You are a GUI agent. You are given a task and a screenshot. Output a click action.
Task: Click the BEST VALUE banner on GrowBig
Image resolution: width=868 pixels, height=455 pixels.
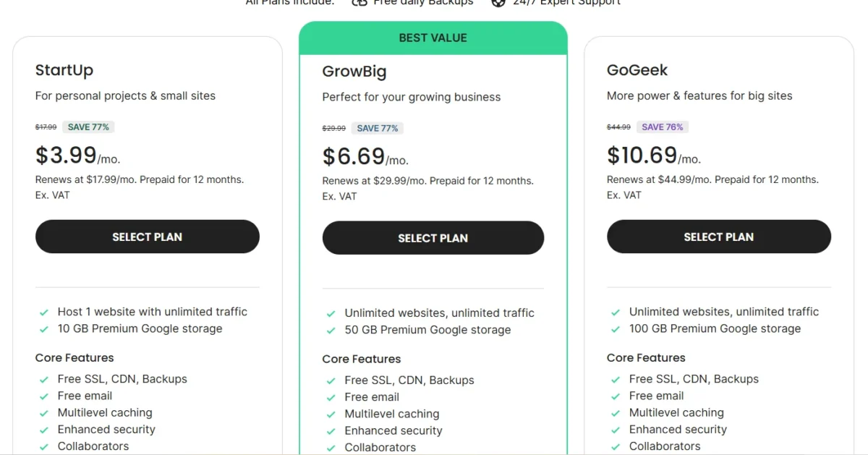coord(433,38)
